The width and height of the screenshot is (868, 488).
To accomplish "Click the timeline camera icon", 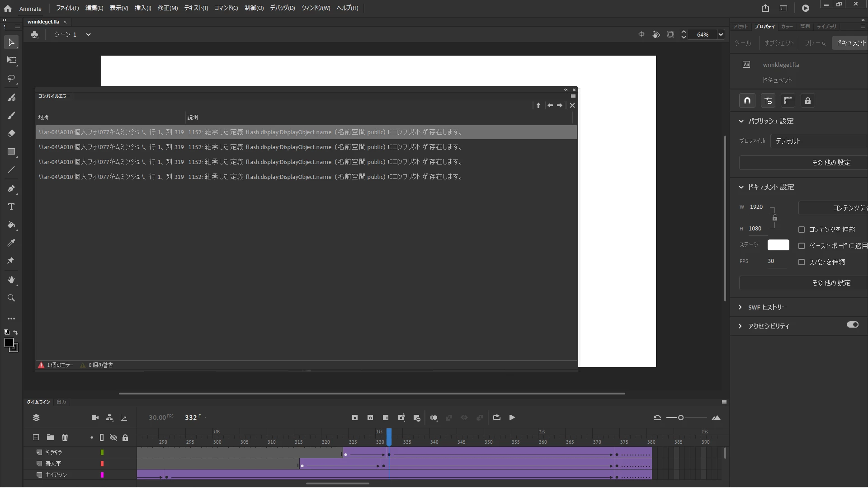I will (95, 418).
